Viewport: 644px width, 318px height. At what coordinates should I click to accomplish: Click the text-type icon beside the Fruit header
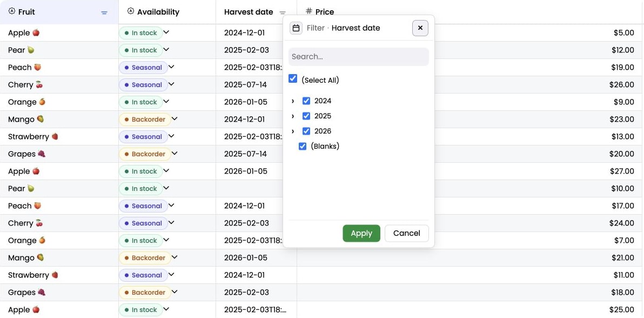point(11,11)
